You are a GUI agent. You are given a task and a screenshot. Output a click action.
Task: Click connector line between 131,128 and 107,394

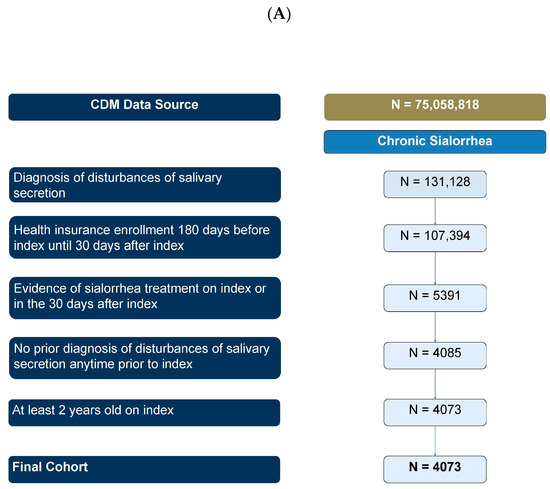(435, 211)
